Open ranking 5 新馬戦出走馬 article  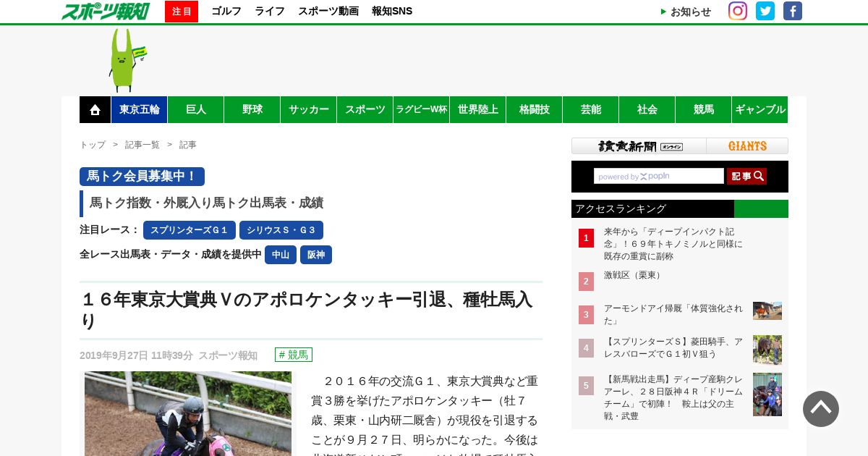pyautogui.click(x=673, y=397)
